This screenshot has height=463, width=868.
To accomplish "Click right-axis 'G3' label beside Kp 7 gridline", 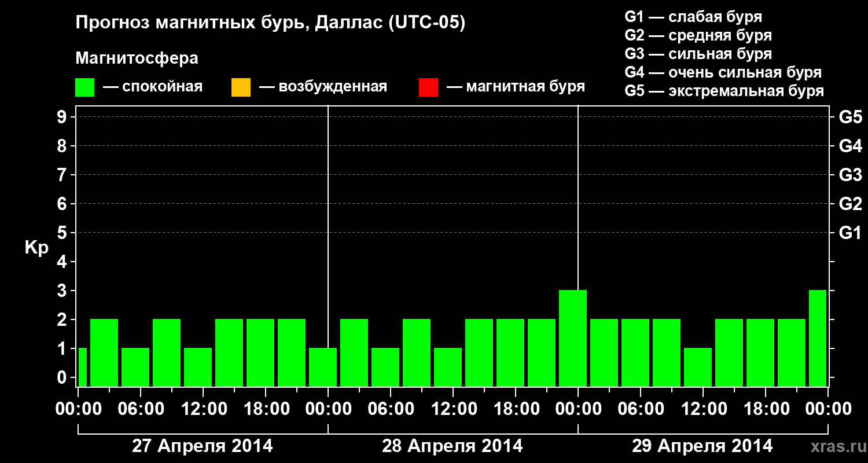I will (x=850, y=175).
